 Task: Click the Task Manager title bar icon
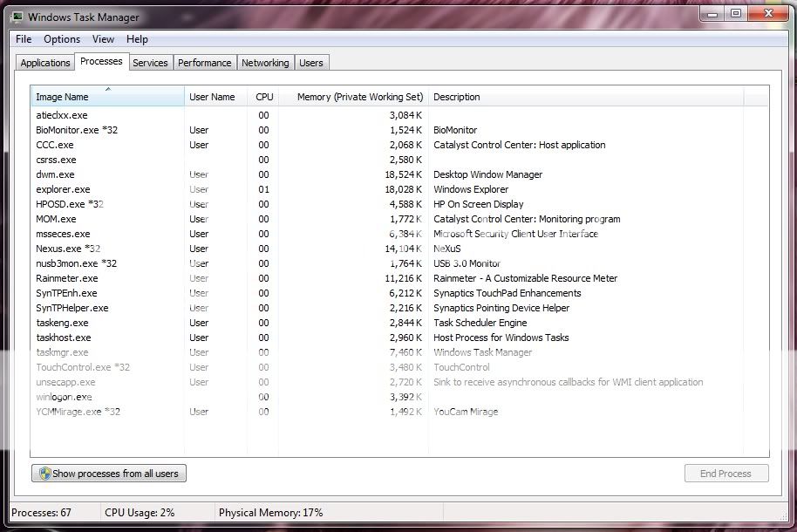17,17
